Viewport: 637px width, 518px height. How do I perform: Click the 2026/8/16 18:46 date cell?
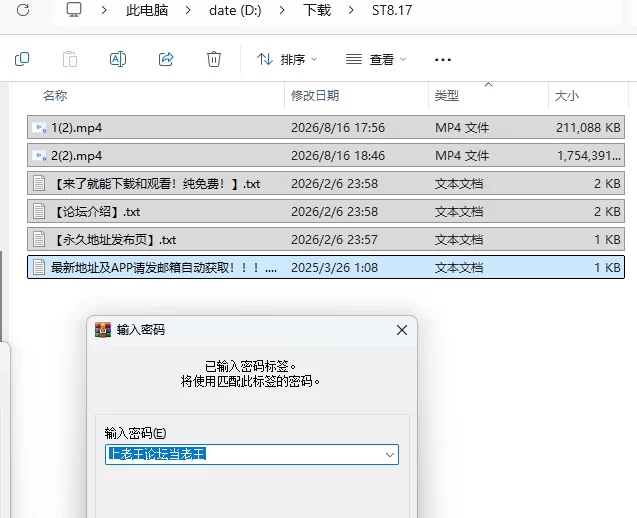coord(338,156)
